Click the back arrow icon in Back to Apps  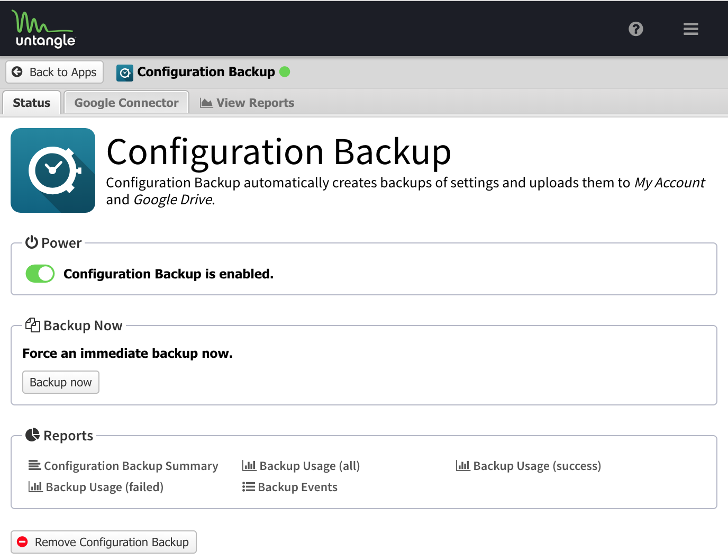click(17, 71)
